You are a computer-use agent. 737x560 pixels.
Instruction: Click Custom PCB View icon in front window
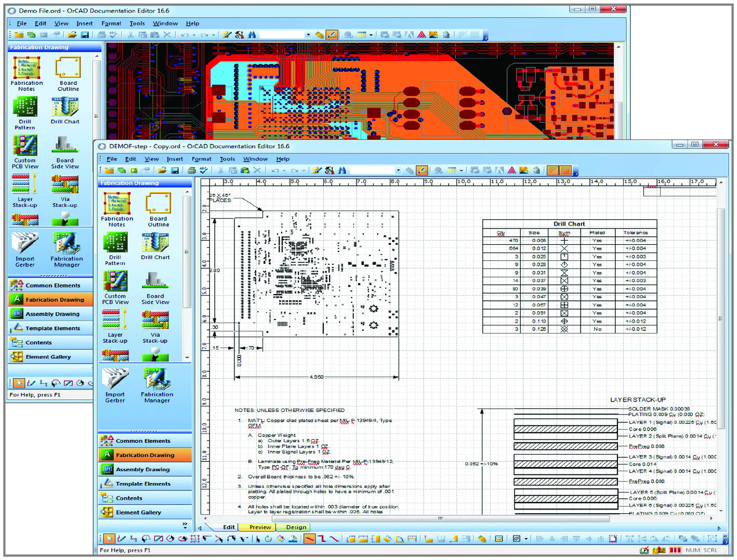115,282
